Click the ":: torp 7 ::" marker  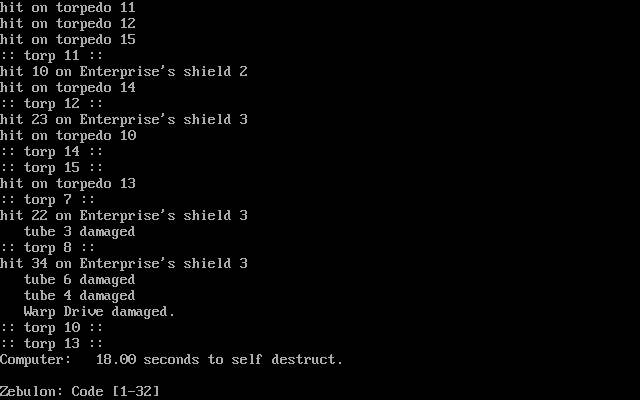pos(47,199)
